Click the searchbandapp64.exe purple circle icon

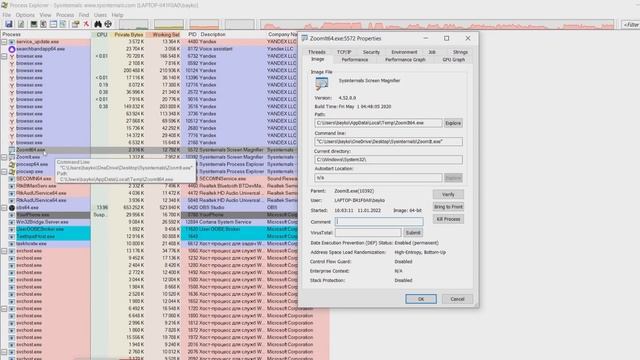point(12,49)
